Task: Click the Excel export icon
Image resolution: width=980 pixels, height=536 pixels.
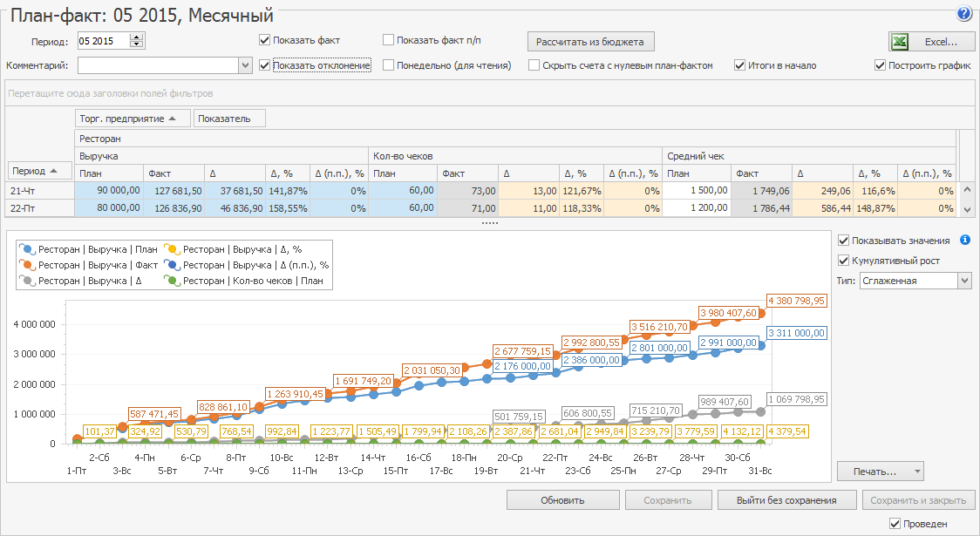Action: [901, 42]
